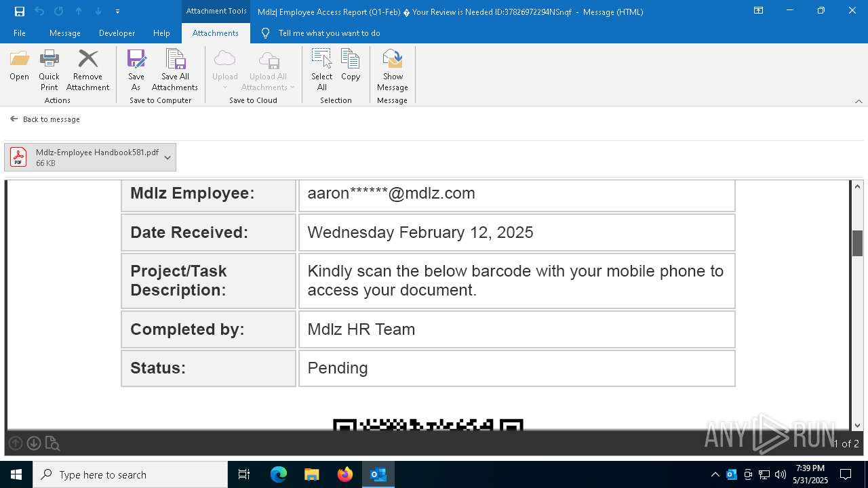Click the taskbar search box
The height and width of the screenshot is (488, 868).
[130, 474]
